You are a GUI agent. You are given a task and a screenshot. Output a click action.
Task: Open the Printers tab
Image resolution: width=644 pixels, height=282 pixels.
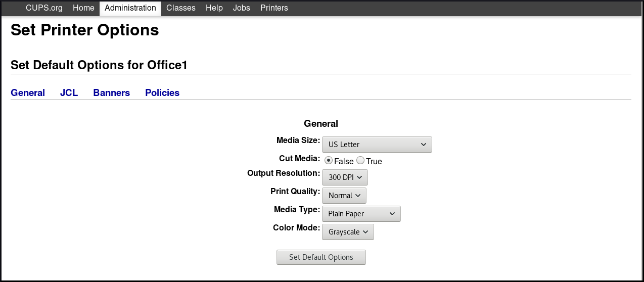coord(274,8)
